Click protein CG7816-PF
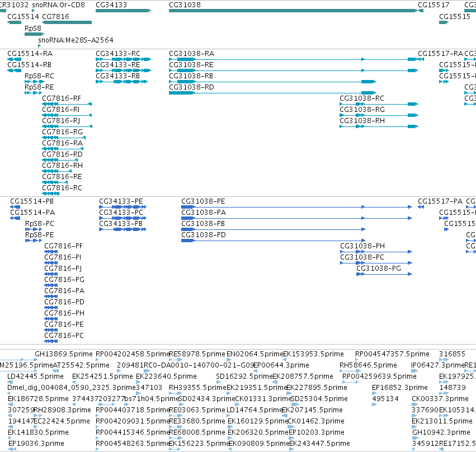476x452 pixels. (63, 246)
